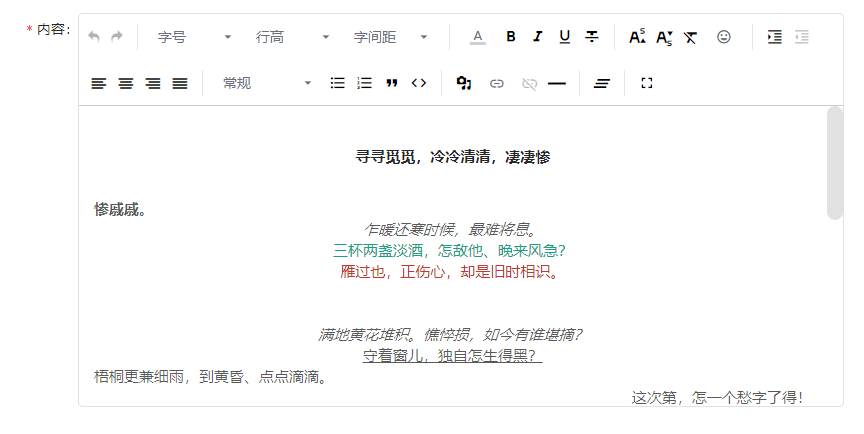The image size is (864, 434).
Task: Click the underlined line 守着窗儿
Action: 452,356
